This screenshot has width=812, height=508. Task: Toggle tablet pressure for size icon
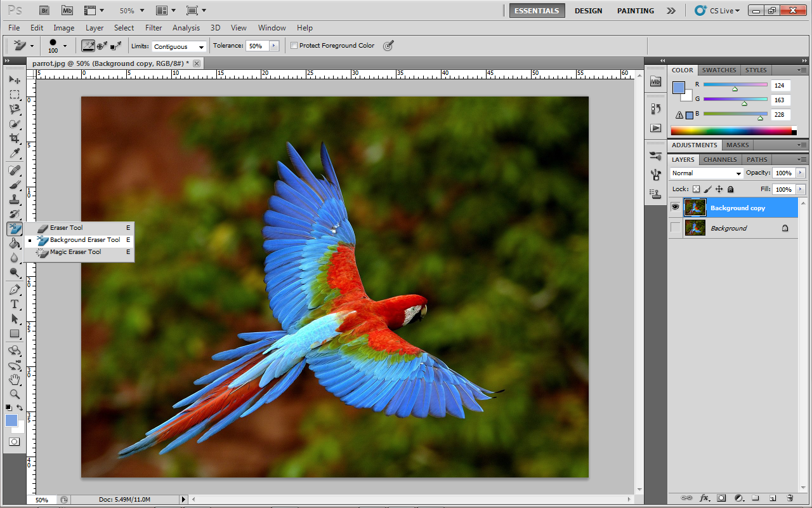tap(388, 46)
